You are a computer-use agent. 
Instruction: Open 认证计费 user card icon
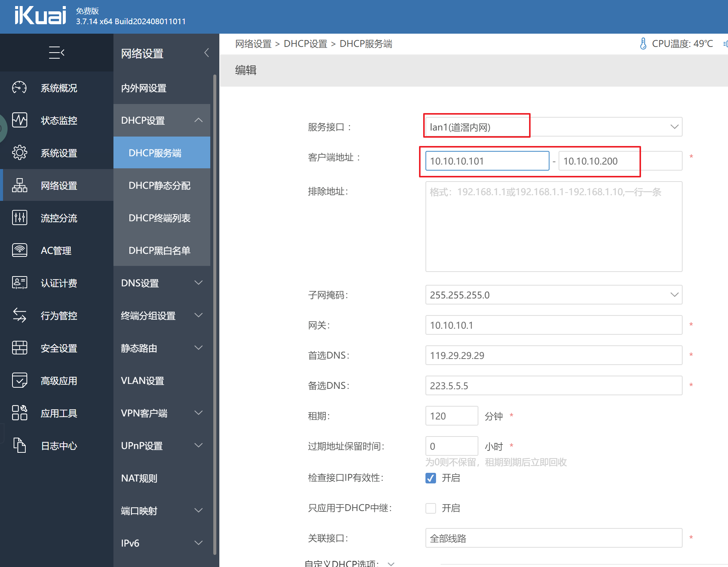(19, 283)
